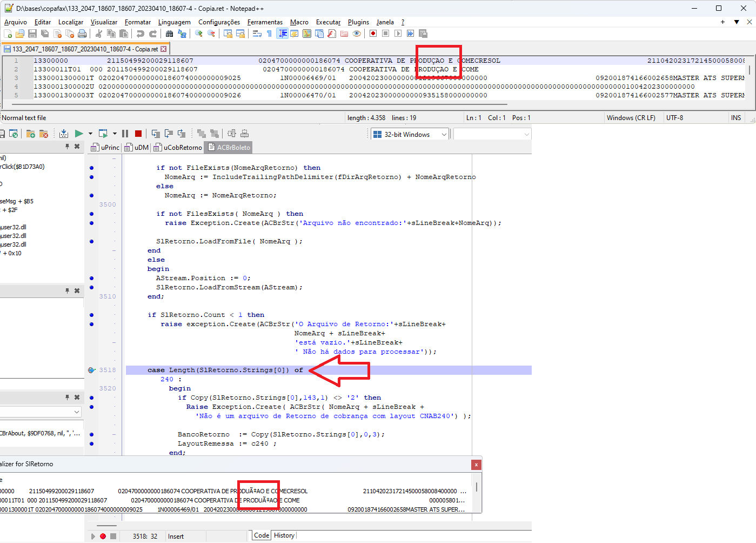
Task: Run until return in debugger toolbar
Action: coord(182,134)
